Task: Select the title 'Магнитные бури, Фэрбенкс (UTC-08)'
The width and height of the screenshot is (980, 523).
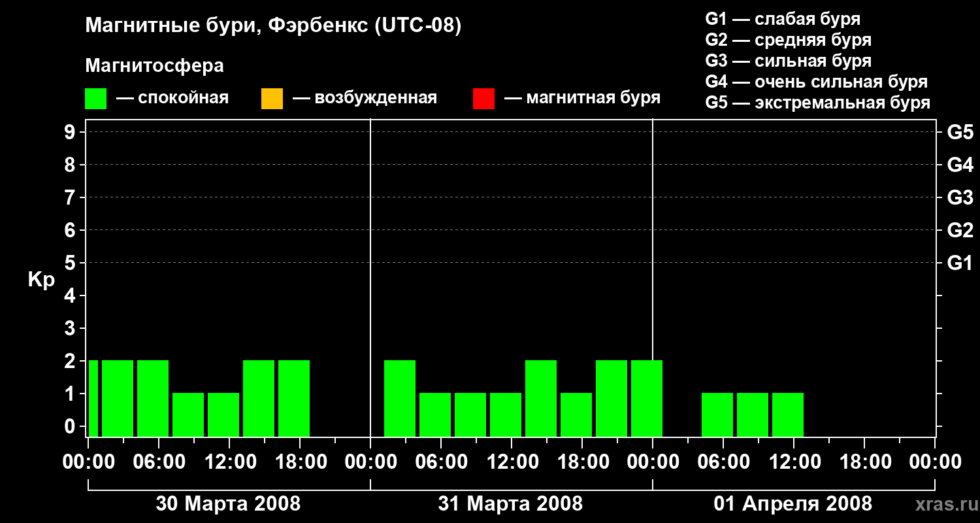Action: click(273, 26)
